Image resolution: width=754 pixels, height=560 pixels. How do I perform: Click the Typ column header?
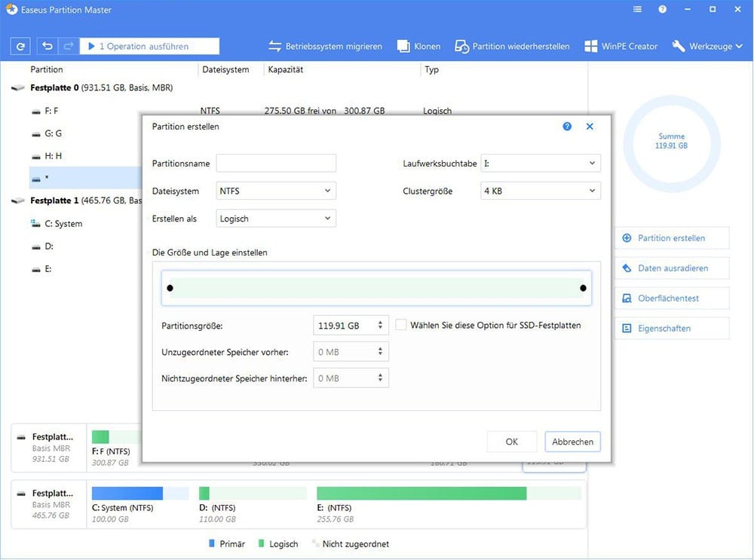(x=431, y=69)
